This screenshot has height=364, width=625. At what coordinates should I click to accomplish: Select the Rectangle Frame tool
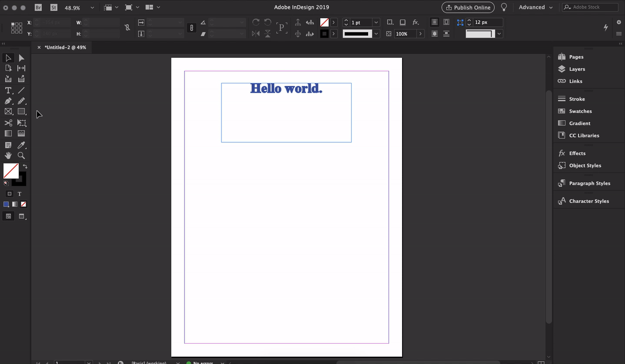[8, 111]
